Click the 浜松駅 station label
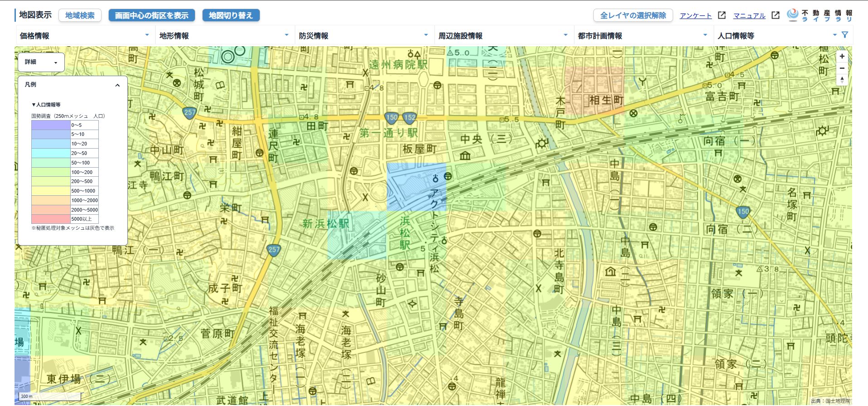This screenshot has width=868, height=406. (405, 233)
